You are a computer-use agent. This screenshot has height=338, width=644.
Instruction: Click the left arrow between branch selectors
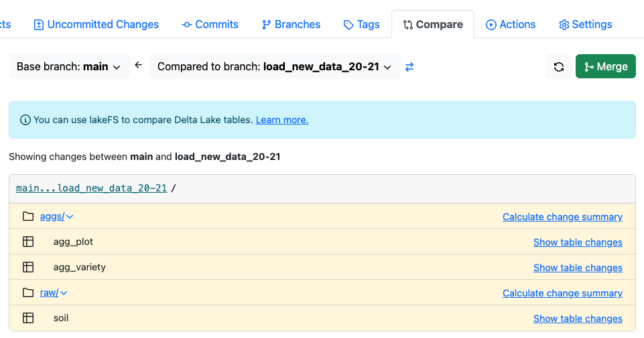139,65
